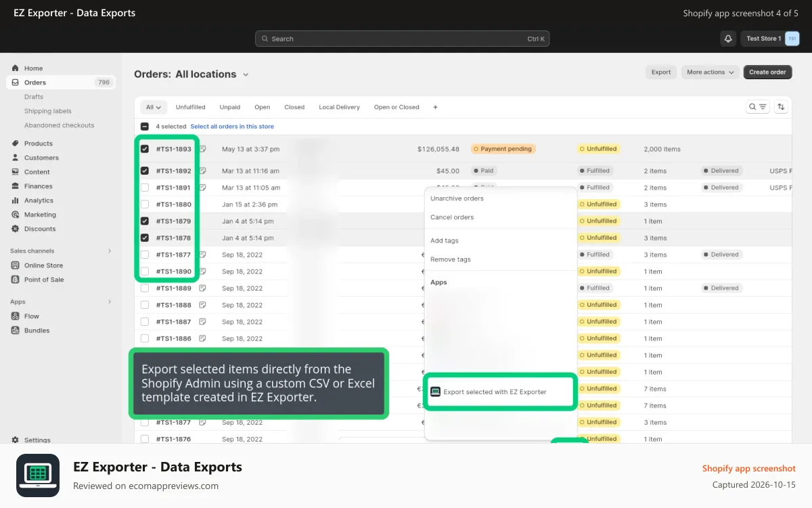Click the search and filter orders icon
The height and width of the screenshot is (508, 812).
tap(758, 107)
